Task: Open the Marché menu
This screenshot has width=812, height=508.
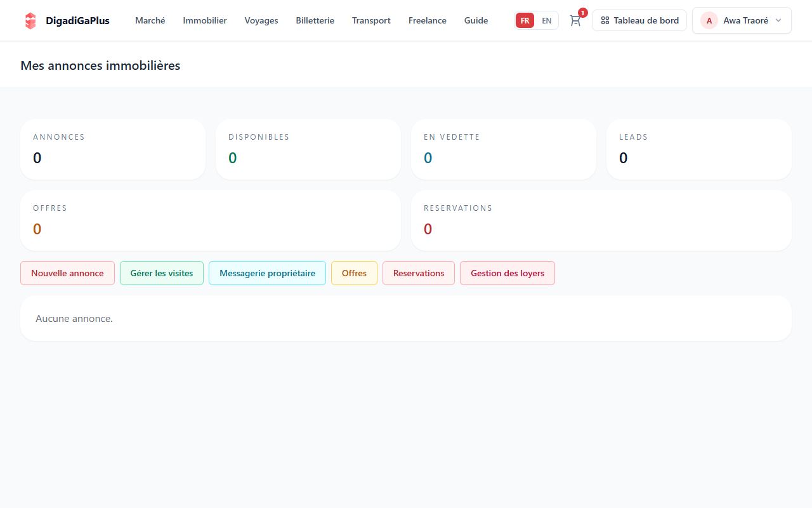Action: tap(150, 20)
